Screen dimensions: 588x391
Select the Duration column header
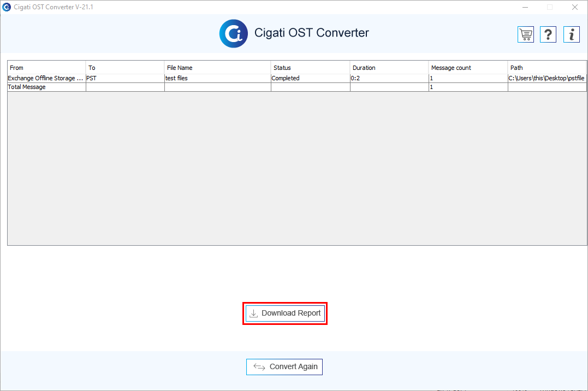(x=389, y=68)
